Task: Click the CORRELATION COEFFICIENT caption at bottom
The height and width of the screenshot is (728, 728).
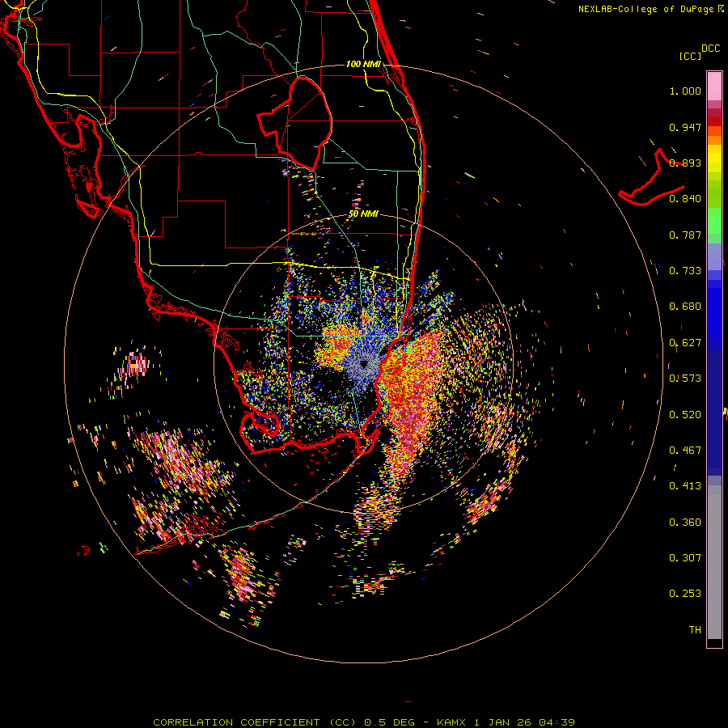Action: [x=363, y=722]
